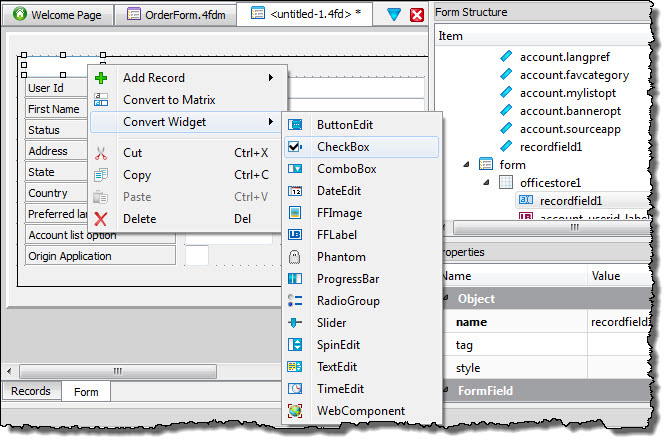Switch to the OrderForm.4fdm tab

coord(176,15)
